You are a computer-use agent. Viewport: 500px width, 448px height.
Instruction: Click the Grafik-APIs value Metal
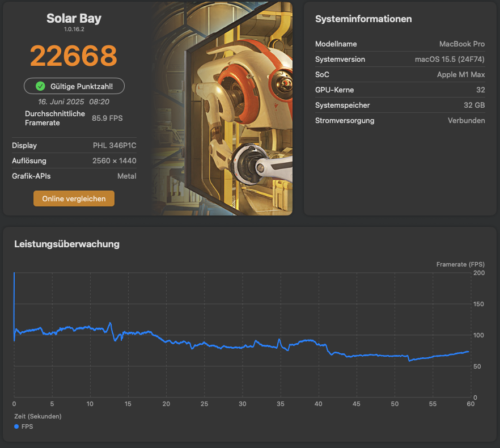tap(126, 176)
